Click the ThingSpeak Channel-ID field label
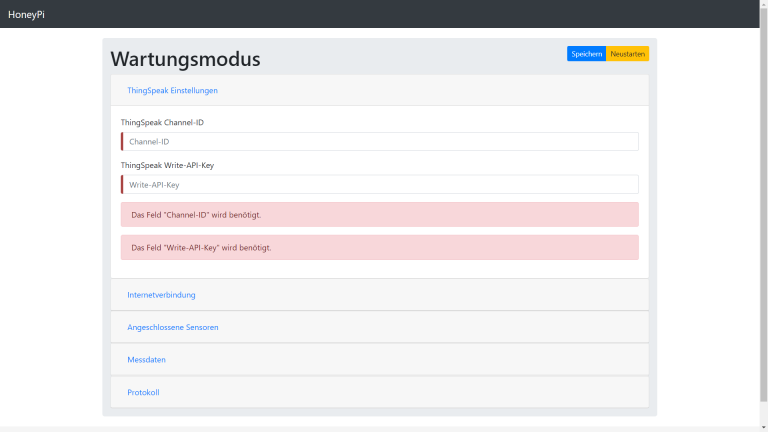 pos(162,122)
